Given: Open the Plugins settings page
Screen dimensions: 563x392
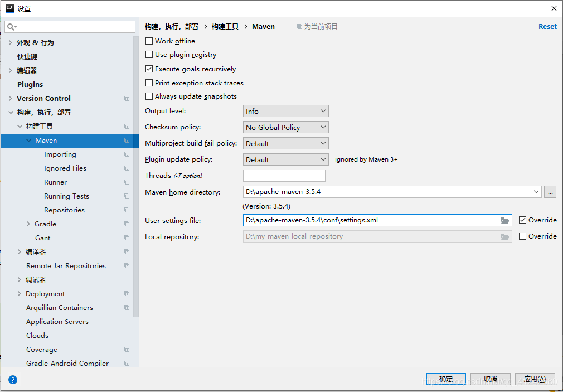Looking at the screenshot, I should pos(30,84).
